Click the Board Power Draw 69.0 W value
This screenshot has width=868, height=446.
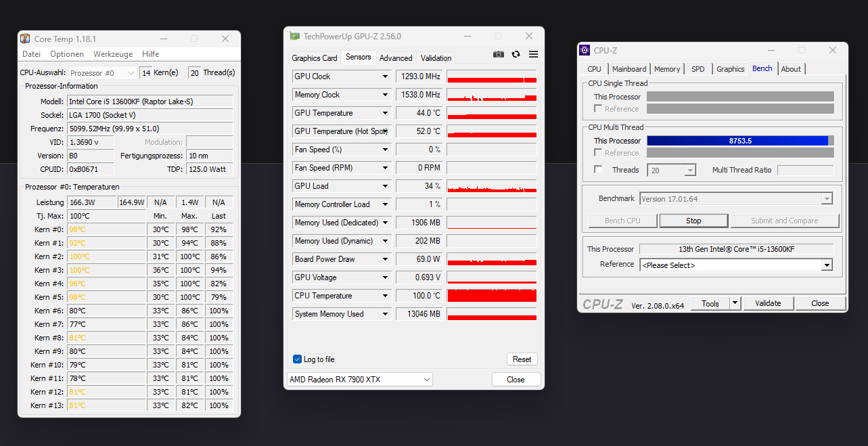click(419, 259)
